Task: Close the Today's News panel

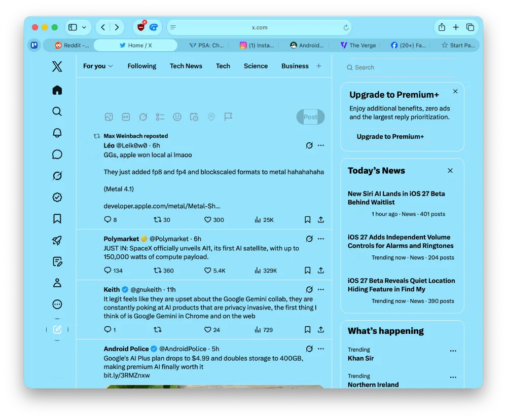Action: (x=450, y=171)
